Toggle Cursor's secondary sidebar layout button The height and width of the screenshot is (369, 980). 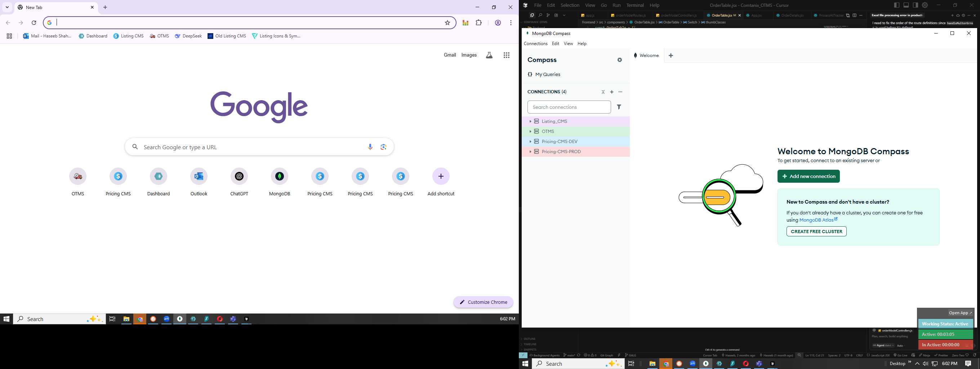click(x=916, y=5)
